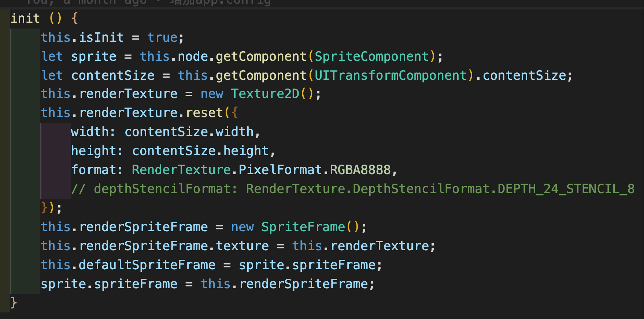Click the sprite variable in let declaration
This screenshot has height=319, width=644.
[94, 56]
